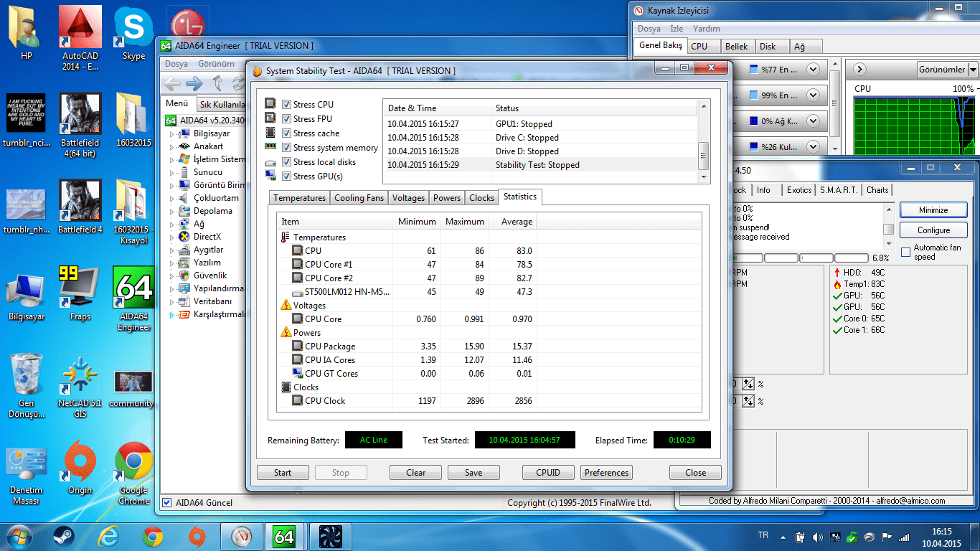Screen dimensions: 980x551
Task: Switch to the Cooling Fans tab
Action: point(359,198)
